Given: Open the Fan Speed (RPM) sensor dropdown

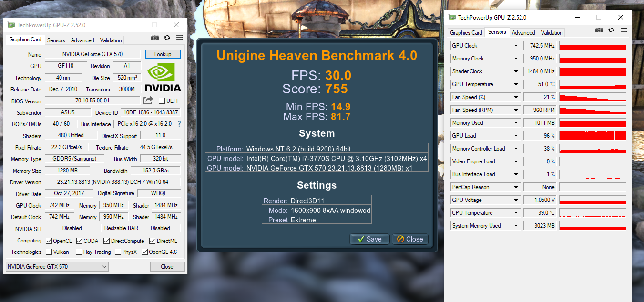Looking at the screenshot, I should point(516,110).
